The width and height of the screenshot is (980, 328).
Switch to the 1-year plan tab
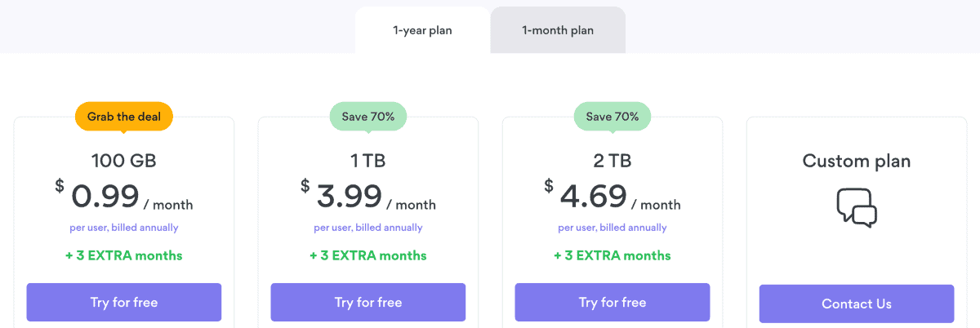click(422, 31)
